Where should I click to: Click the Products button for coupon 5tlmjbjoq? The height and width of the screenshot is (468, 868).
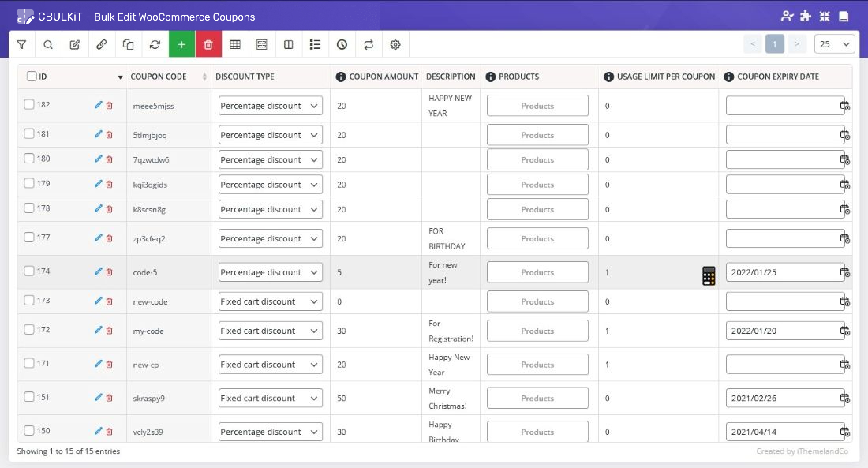[537, 135]
